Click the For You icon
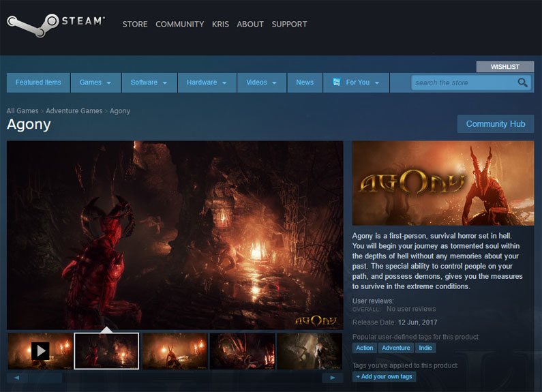542x392 pixels. [336, 82]
